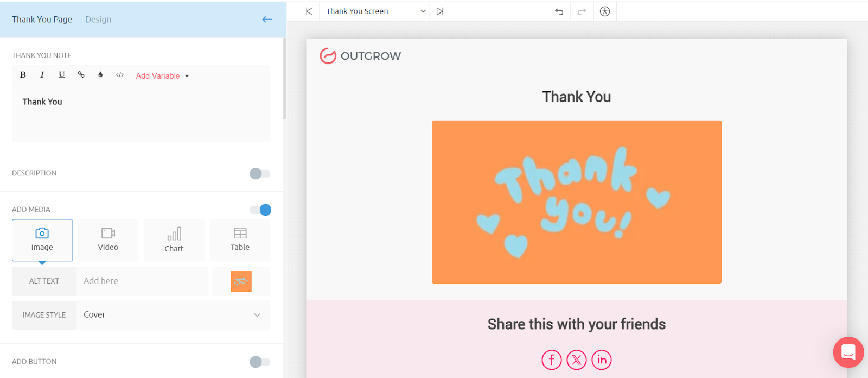Viewport: 868px width, 378px height.
Task: Toggle italic formatting in note editor
Action: (42, 75)
